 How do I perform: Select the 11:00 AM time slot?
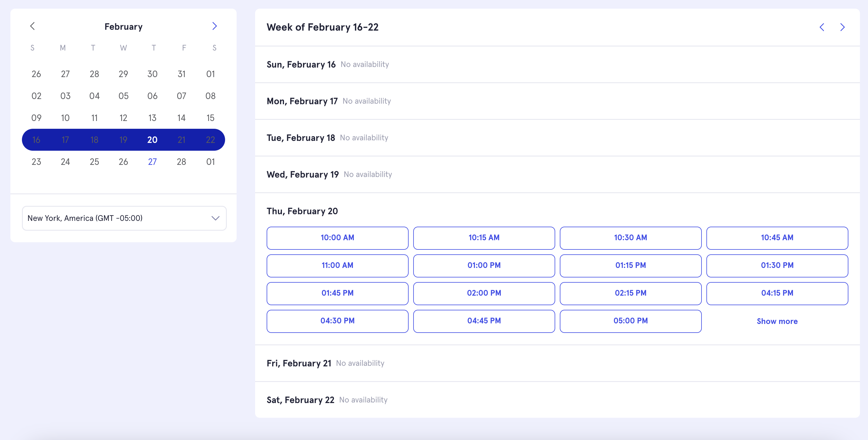pos(337,265)
